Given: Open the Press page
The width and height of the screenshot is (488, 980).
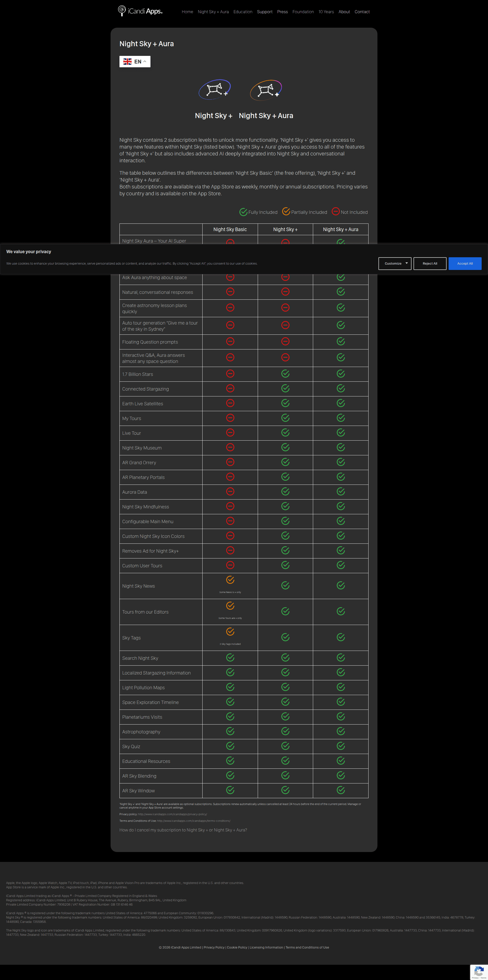Looking at the screenshot, I should 282,12.
